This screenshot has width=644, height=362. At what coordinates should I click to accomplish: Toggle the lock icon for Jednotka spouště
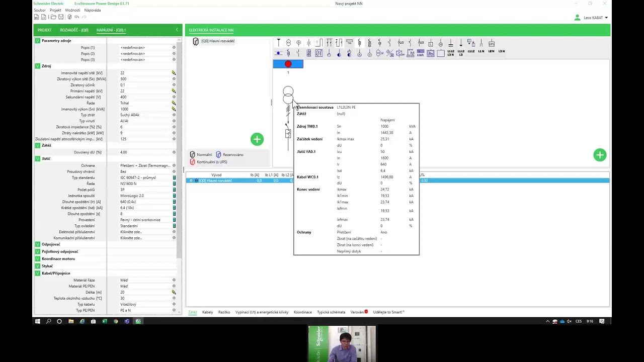tap(174, 196)
